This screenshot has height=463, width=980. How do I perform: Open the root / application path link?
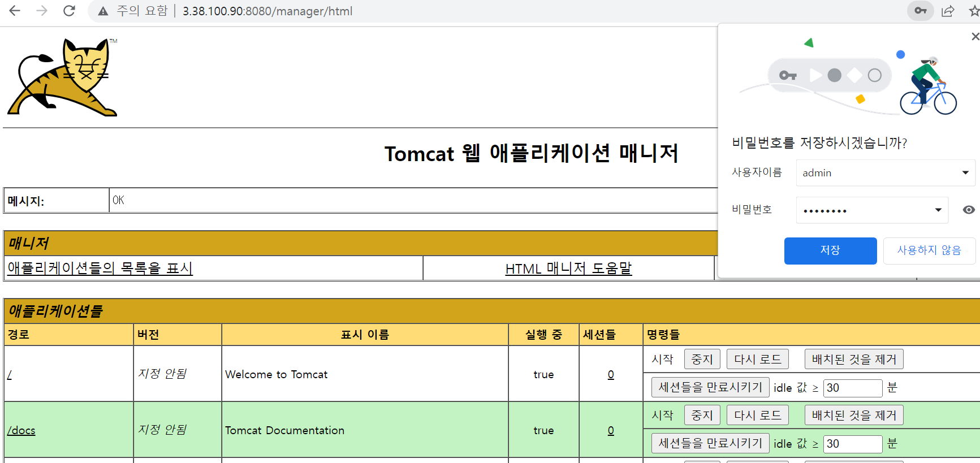(10, 374)
